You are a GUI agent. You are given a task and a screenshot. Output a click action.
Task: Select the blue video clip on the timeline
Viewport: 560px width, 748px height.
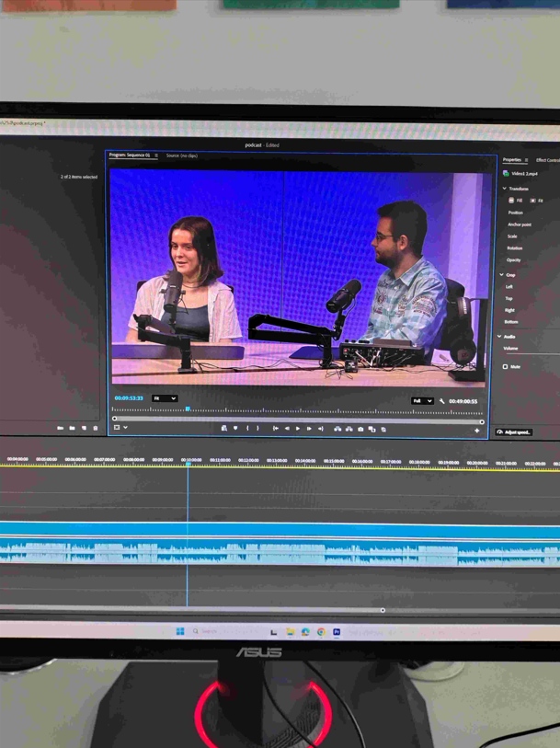click(280, 530)
